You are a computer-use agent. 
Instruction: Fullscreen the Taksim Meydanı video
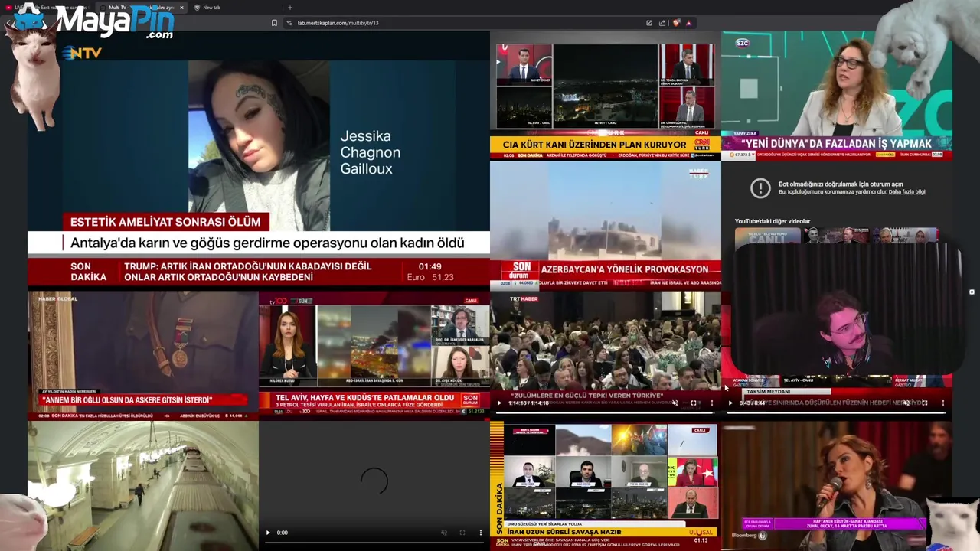tap(925, 403)
